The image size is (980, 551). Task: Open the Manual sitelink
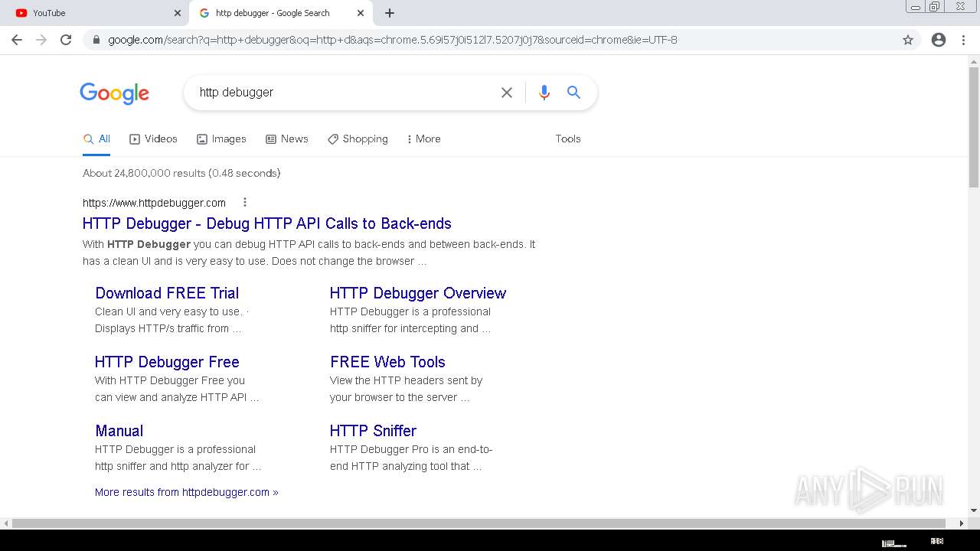[119, 431]
